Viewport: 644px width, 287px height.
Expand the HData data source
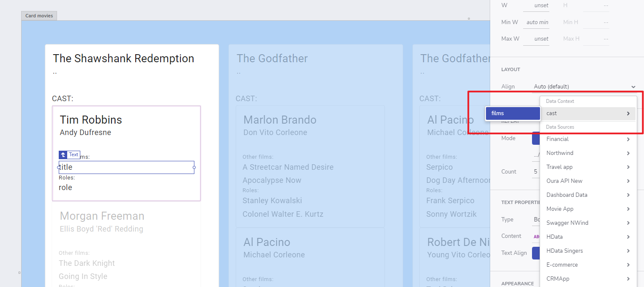pyautogui.click(x=588, y=237)
